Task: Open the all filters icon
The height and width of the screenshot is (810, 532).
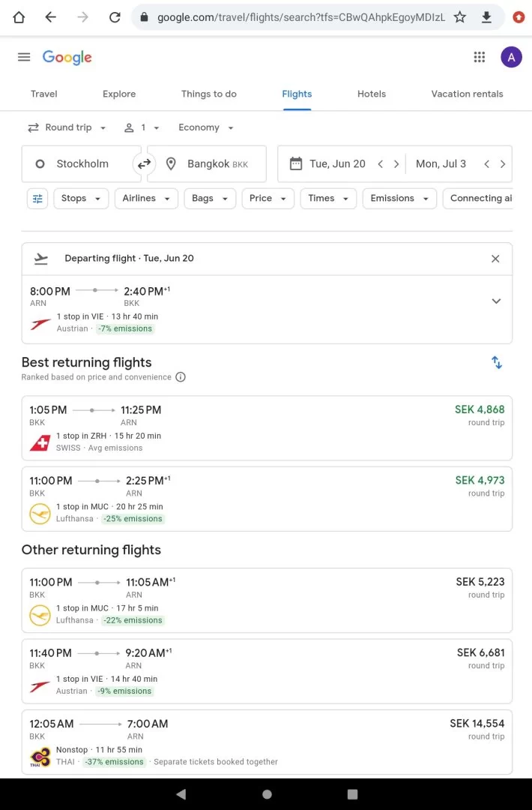Action: 37,198
